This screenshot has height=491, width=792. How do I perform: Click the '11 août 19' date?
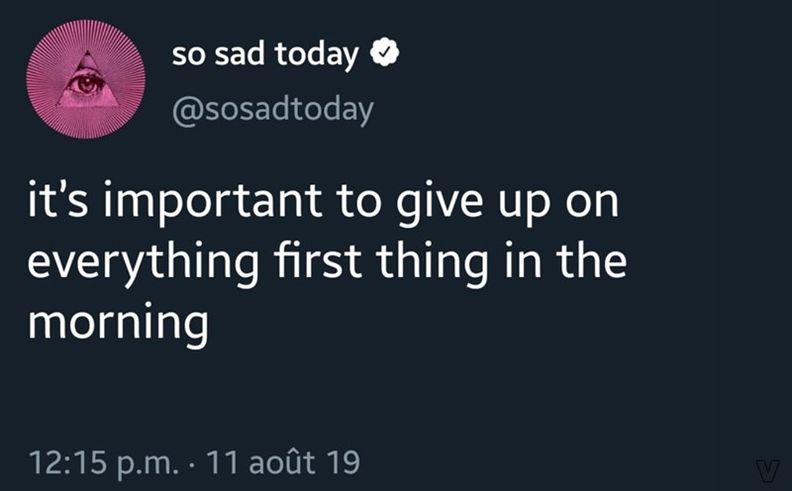click(x=283, y=462)
